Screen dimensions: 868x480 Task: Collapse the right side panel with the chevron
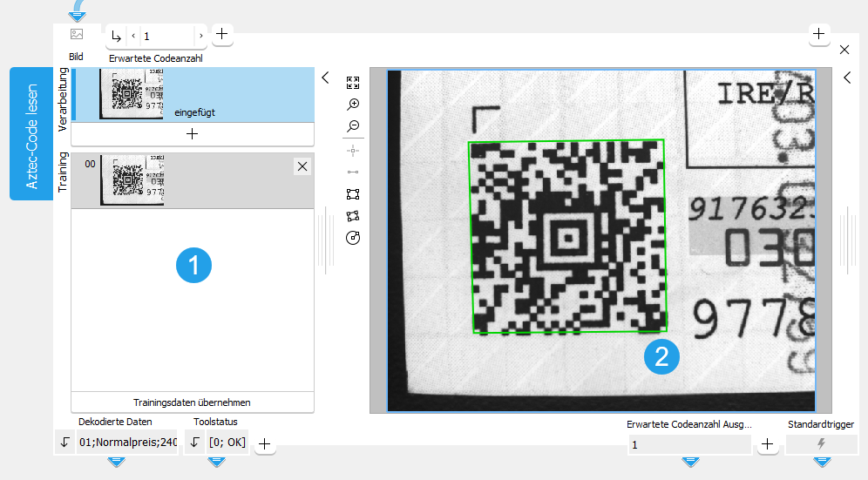(x=847, y=78)
